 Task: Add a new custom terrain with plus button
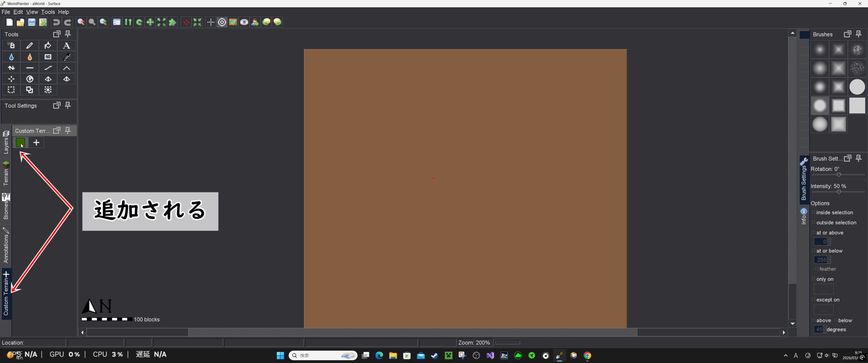[36, 143]
